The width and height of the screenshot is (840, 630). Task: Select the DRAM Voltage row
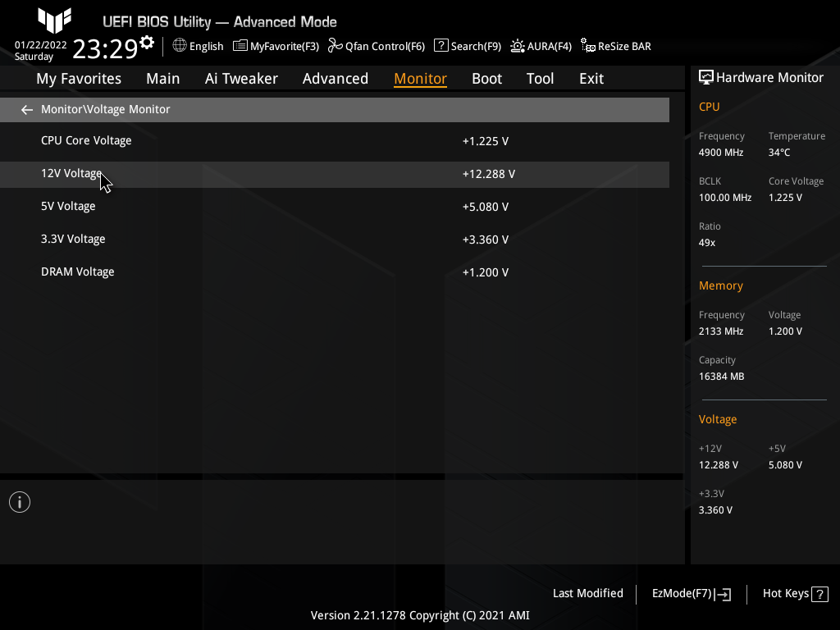[x=335, y=272]
